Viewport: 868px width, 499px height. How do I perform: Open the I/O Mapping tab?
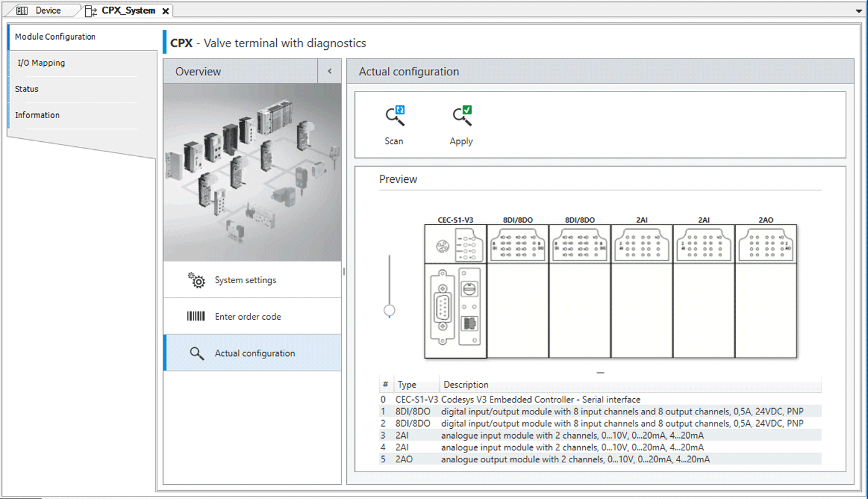click(x=82, y=63)
